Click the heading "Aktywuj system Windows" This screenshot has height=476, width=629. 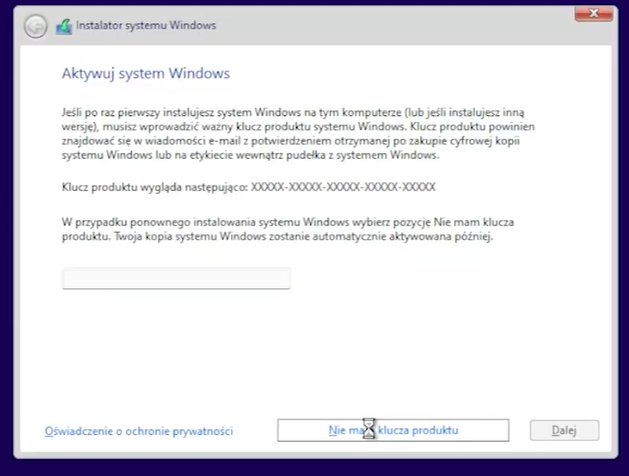coord(146,73)
